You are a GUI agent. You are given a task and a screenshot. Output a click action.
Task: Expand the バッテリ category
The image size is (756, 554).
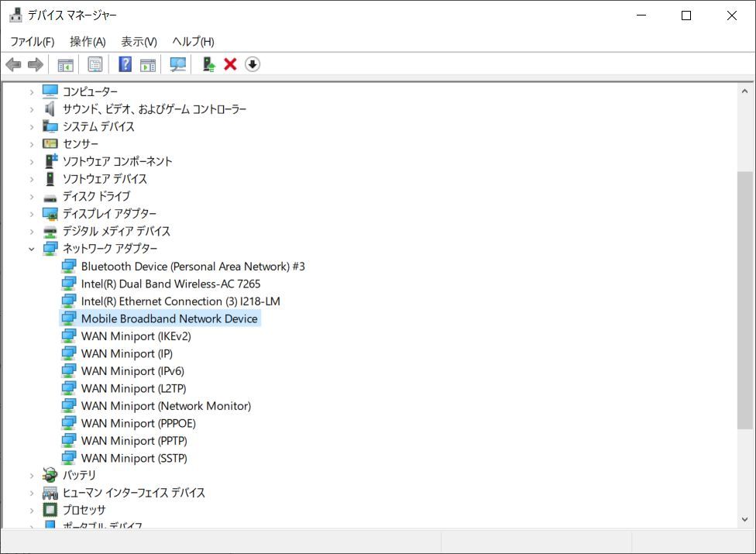[x=32, y=475]
